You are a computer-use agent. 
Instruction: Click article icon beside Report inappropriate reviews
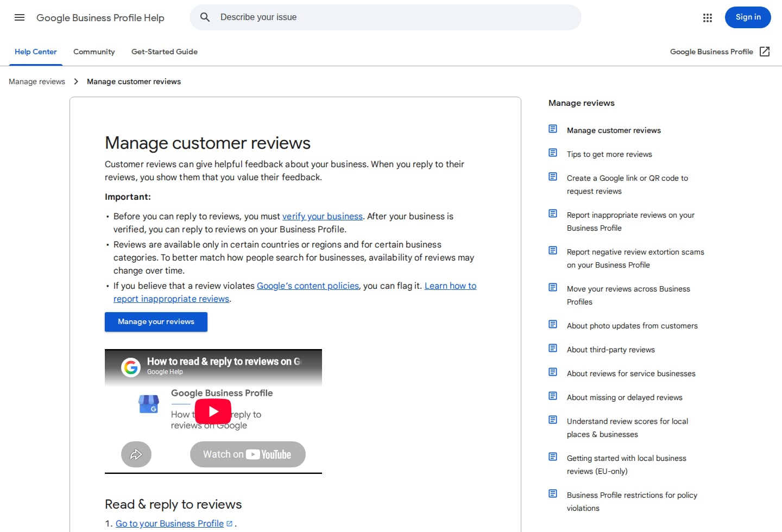553,214
